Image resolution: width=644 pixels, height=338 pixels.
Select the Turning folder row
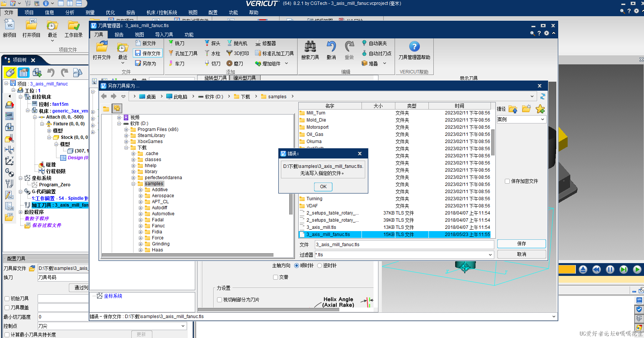395,199
